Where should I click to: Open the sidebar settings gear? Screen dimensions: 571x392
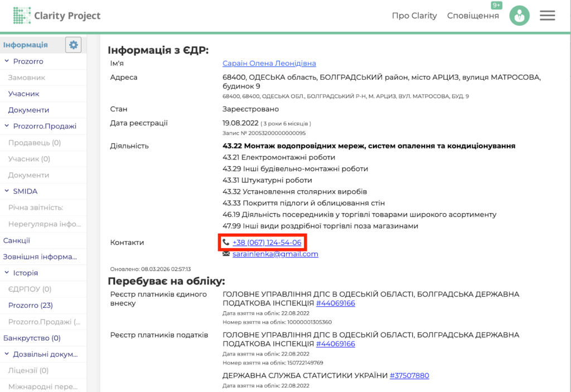coord(73,45)
